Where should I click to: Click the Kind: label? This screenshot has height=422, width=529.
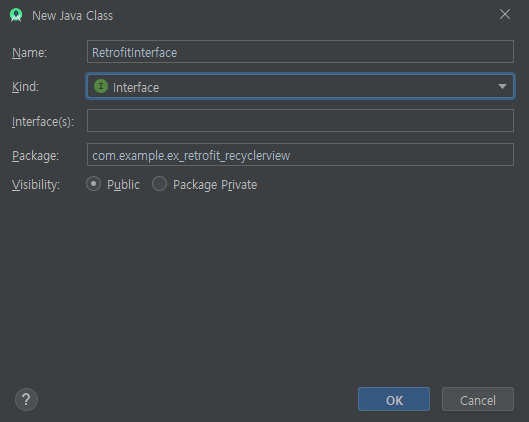25,87
